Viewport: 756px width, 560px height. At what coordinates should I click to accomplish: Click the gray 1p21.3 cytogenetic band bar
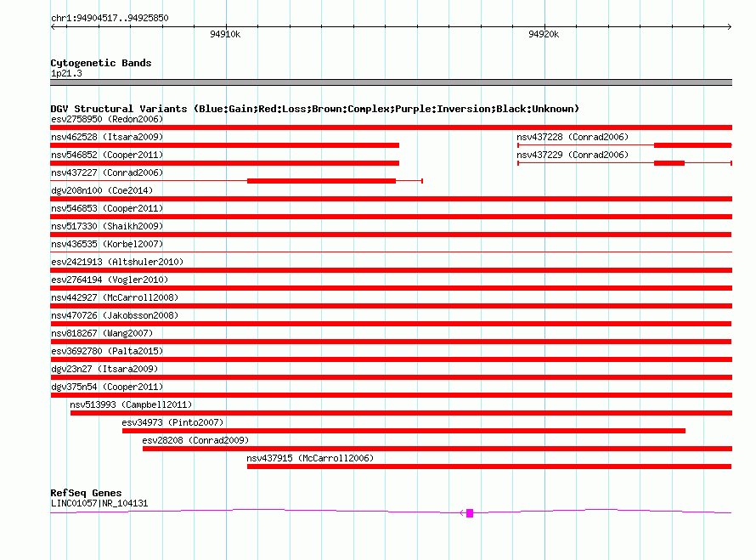(391, 82)
